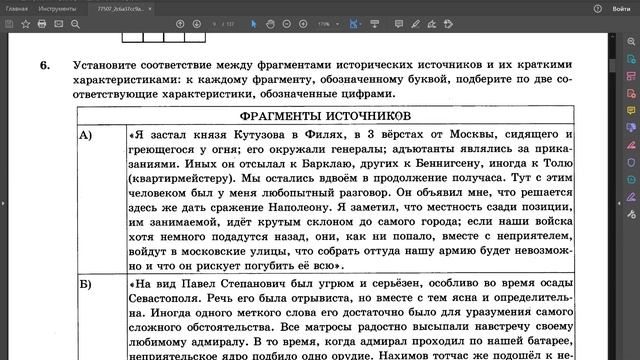Expand the left navigation pane arrow
This screenshot has width=640, height=360.
pos(3,203)
